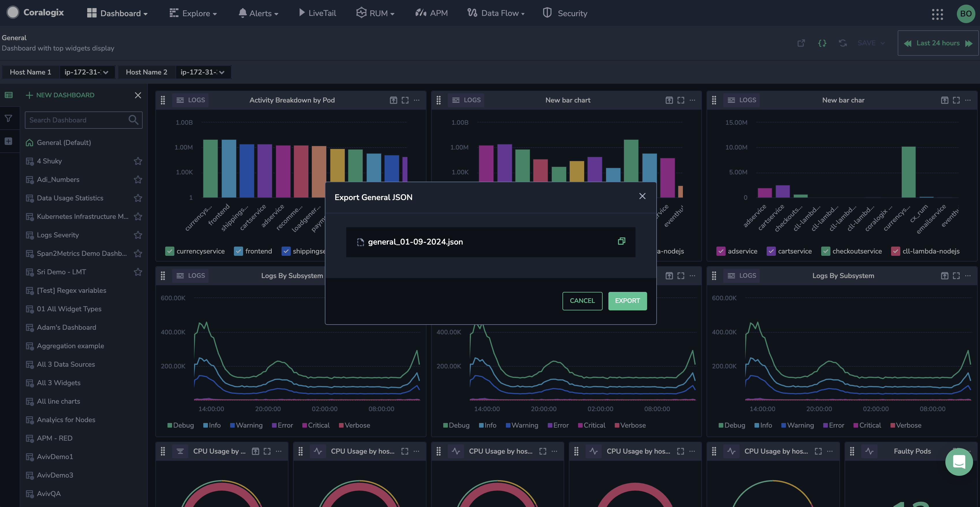Image resolution: width=980 pixels, height=507 pixels.
Task: Click Verbose legend swatch in right Logs chart
Action: [893, 425]
